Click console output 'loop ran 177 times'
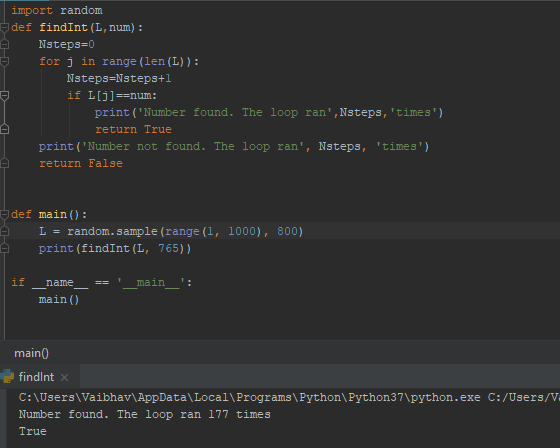Image resolution: width=560 pixels, height=448 pixels. pos(208,414)
